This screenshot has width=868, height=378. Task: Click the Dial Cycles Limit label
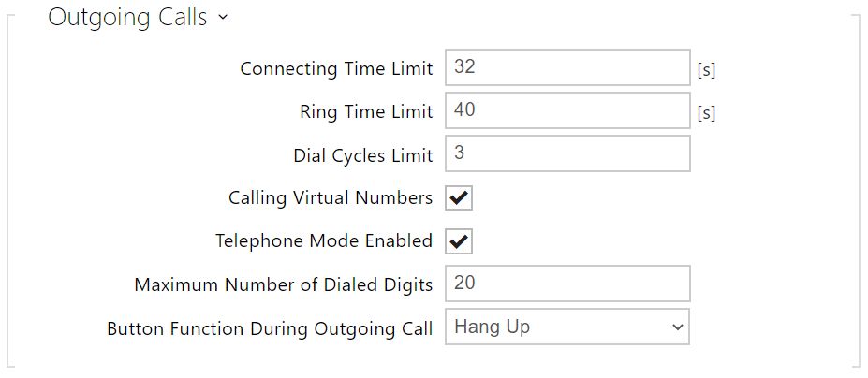[362, 155]
